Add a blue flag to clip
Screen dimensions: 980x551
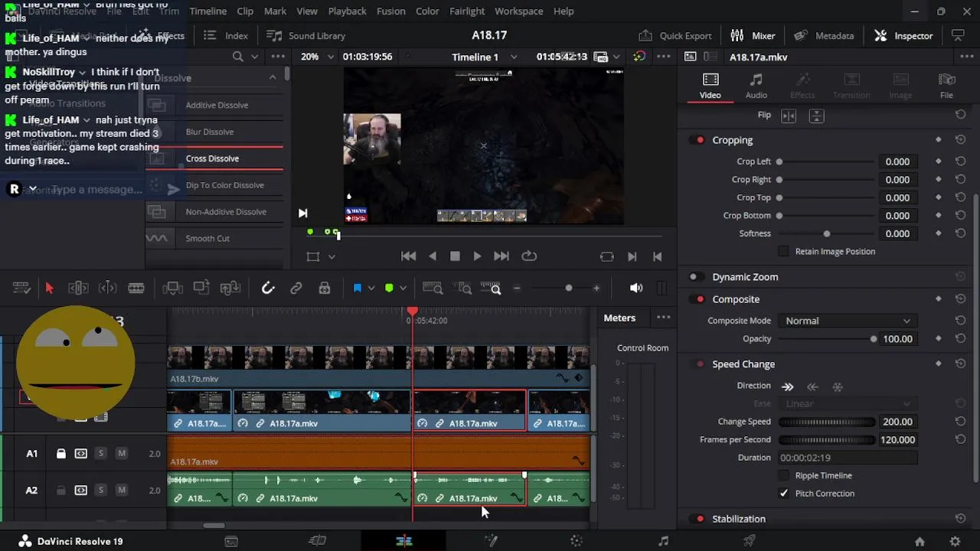(x=357, y=289)
